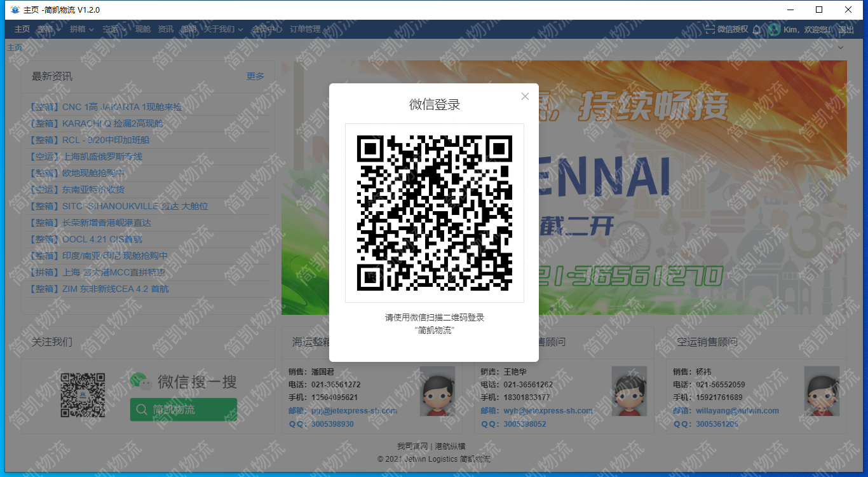Open news 【空运】上海凯盛俄罗斯专线

86,156
